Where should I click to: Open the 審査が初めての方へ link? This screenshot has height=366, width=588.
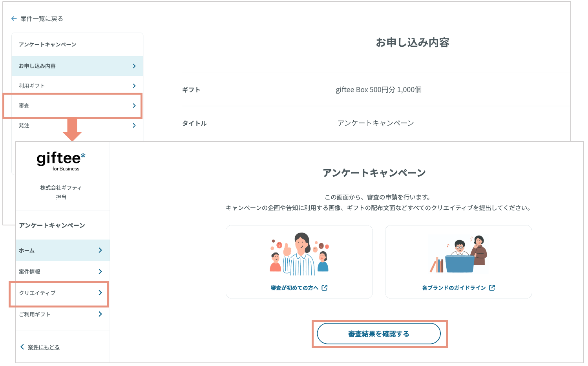coord(294,288)
